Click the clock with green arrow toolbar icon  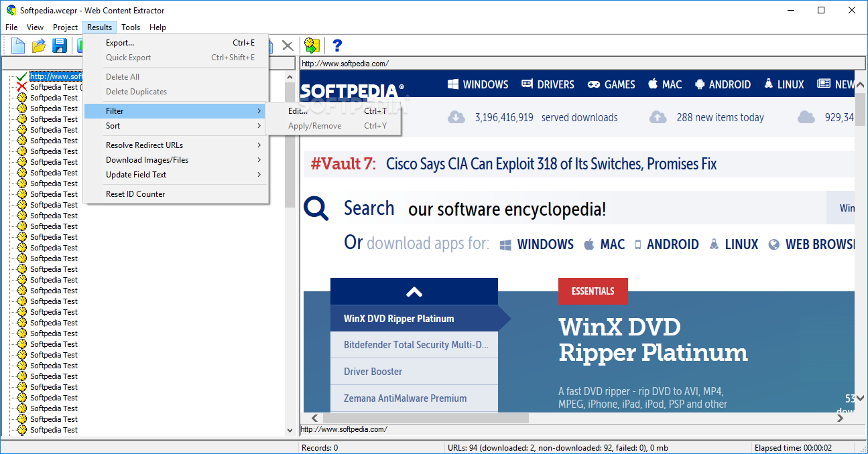tap(312, 46)
